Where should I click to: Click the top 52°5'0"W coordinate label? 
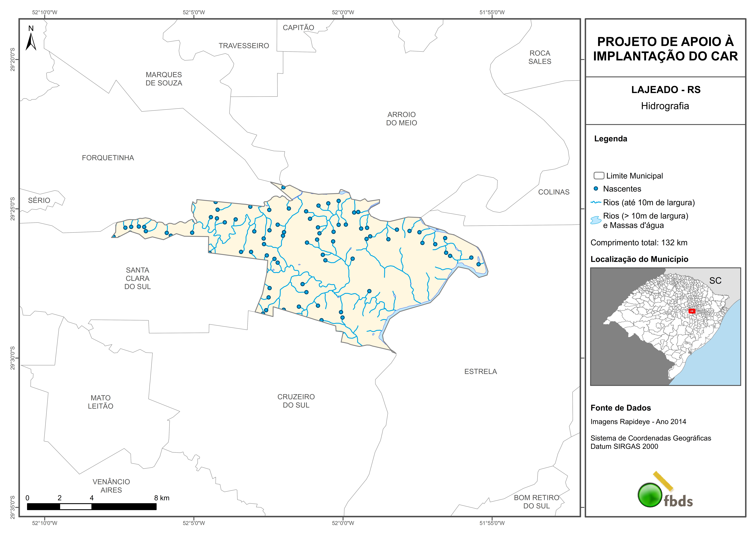pyautogui.click(x=194, y=12)
